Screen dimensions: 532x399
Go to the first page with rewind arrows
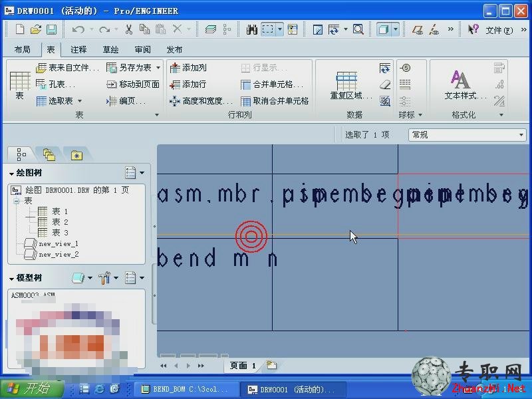pyautogui.click(x=164, y=366)
